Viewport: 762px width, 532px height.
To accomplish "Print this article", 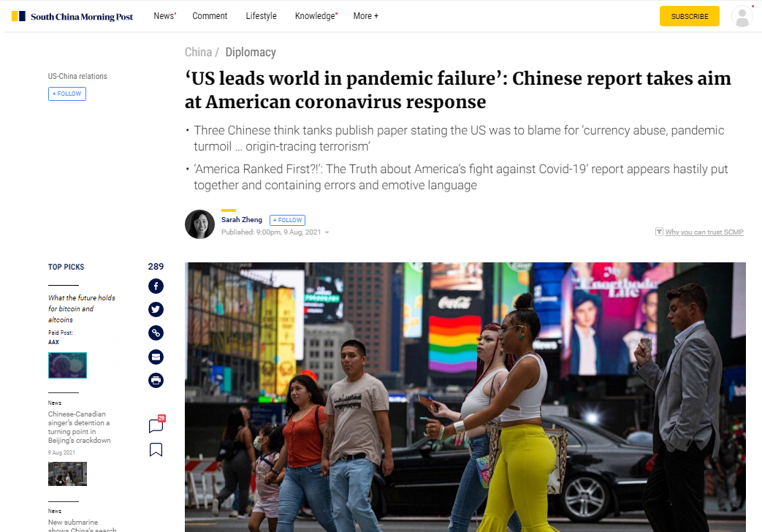I will tap(156, 380).
